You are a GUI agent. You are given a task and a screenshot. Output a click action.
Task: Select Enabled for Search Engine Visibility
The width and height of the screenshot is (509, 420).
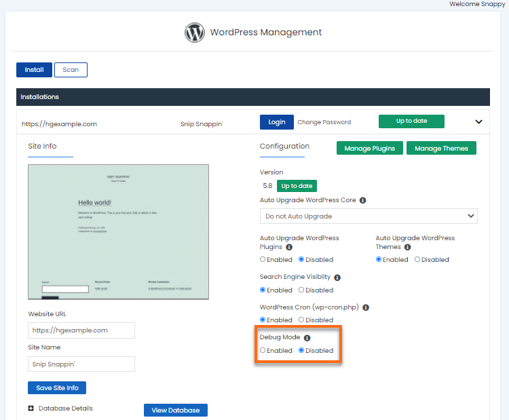(x=263, y=290)
